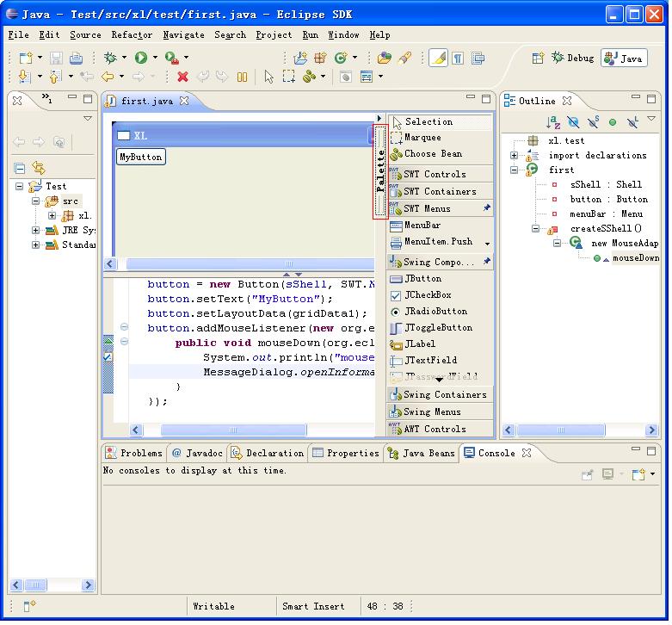
Task: Open the Navigate menu
Action: point(183,35)
